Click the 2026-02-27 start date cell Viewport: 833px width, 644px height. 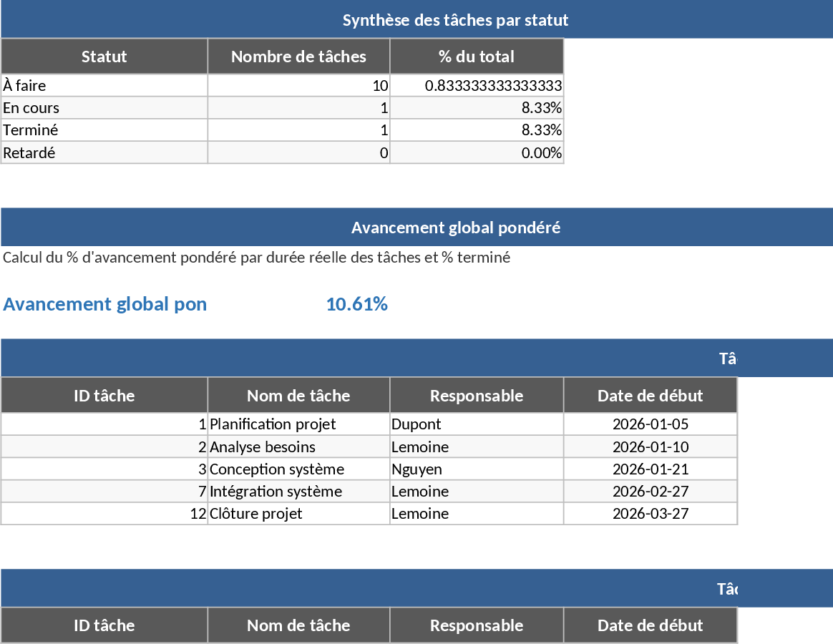click(650, 492)
